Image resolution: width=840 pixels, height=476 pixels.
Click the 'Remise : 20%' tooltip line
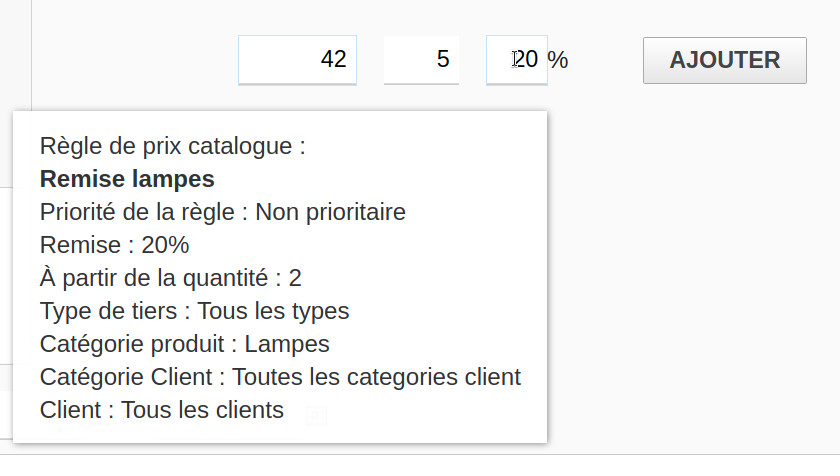tap(114, 245)
